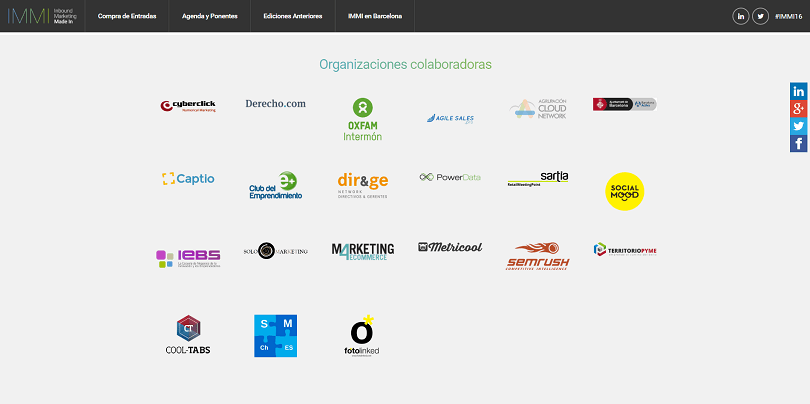Share via Facebook side button
This screenshot has height=404, width=810.
[x=799, y=144]
